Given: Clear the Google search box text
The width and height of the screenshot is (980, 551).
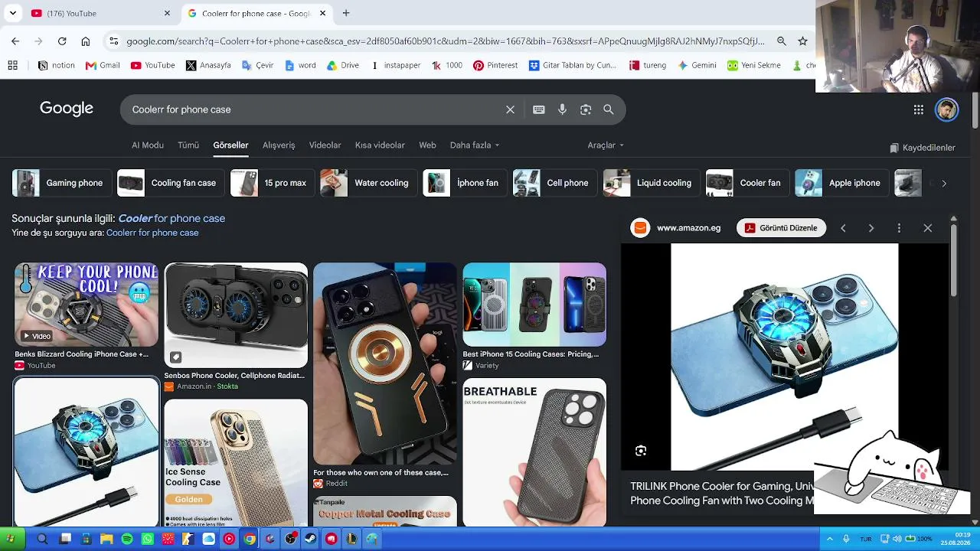Looking at the screenshot, I should click(510, 109).
